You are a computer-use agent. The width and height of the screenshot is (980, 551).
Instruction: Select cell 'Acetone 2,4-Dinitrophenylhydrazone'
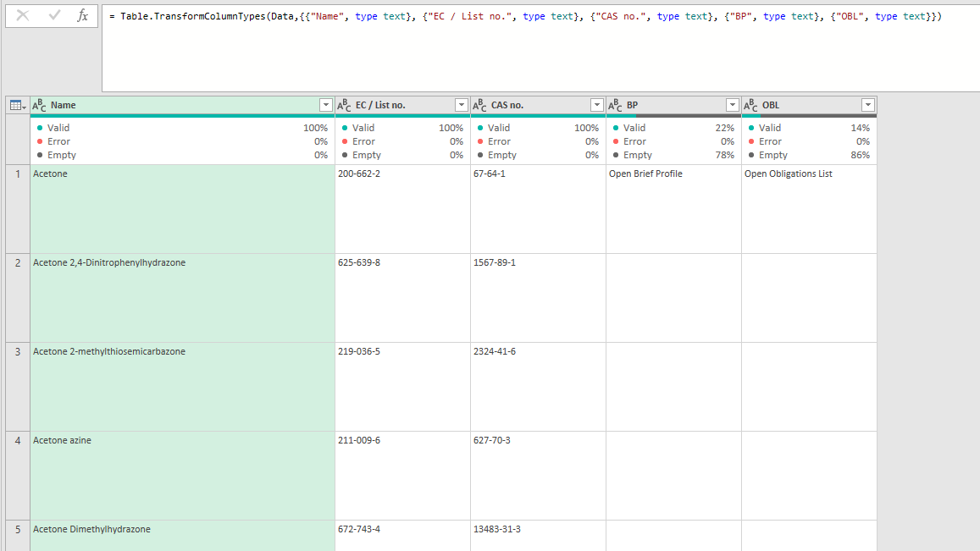point(182,298)
